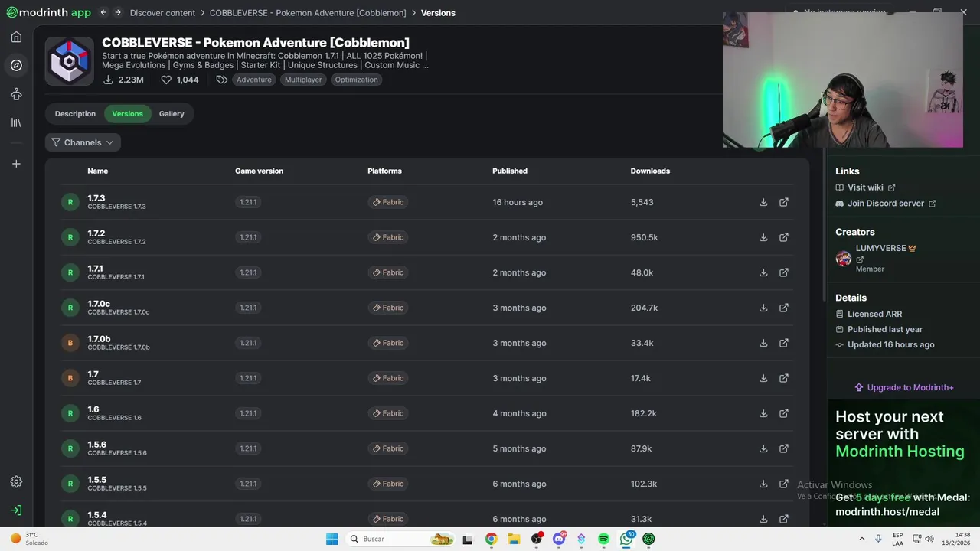This screenshot has height=551, width=980.
Task: Download version 1.7.2
Action: (x=763, y=237)
